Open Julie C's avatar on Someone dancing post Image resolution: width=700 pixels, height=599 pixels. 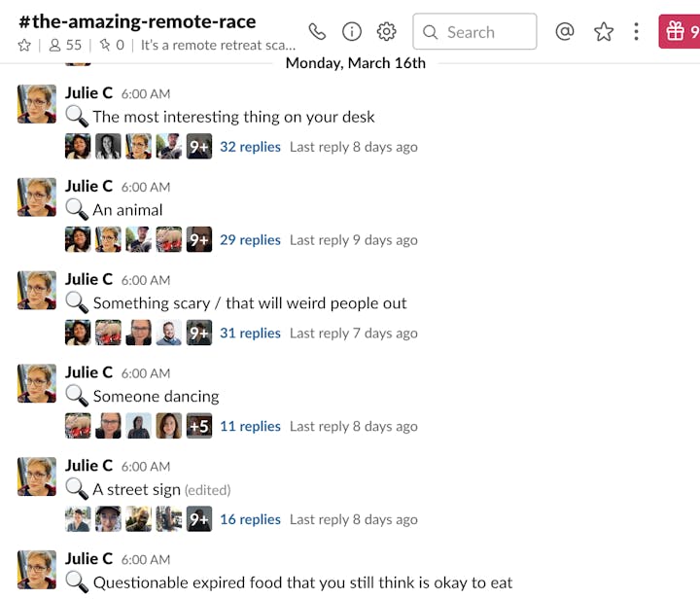[x=37, y=383]
